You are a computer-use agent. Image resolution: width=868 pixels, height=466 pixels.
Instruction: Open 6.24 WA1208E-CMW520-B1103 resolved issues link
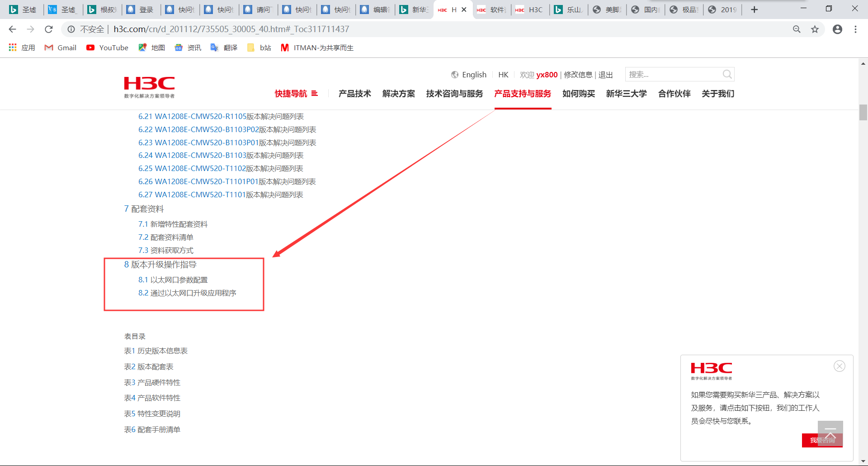[221, 156]
